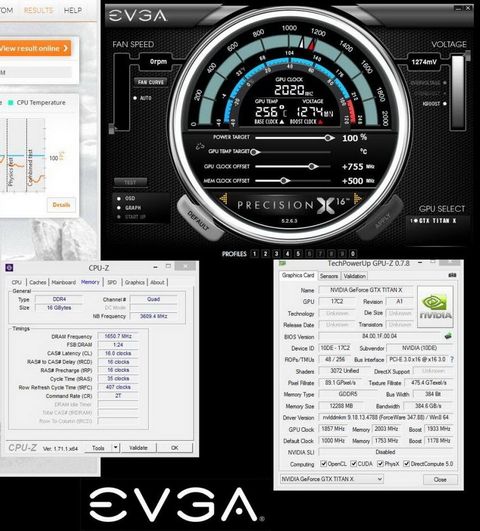Switch to the Validation tab in GPU-Z
Viewport: 480px width, 531px height.
[354, 276]
